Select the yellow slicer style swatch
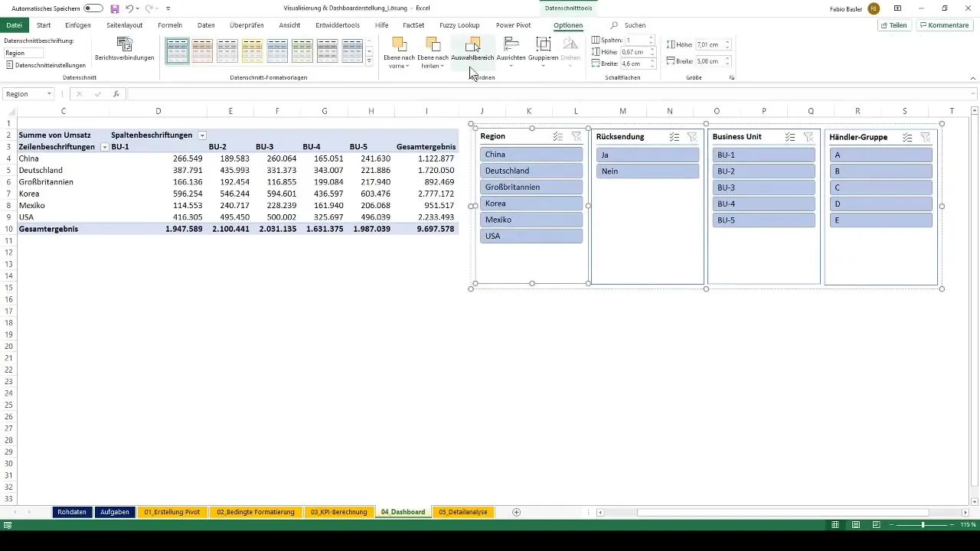The height and width of the screenshot is (551, 980). tap(252, 51)
